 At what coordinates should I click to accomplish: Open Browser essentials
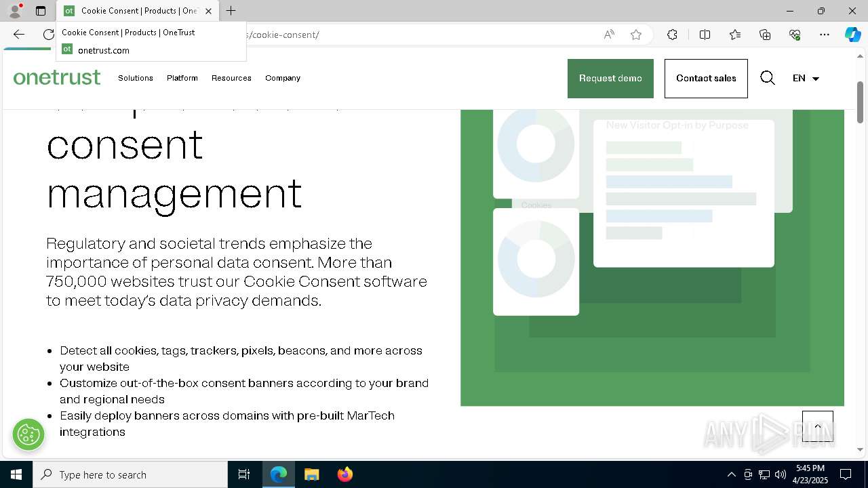[x=795, y=35]
